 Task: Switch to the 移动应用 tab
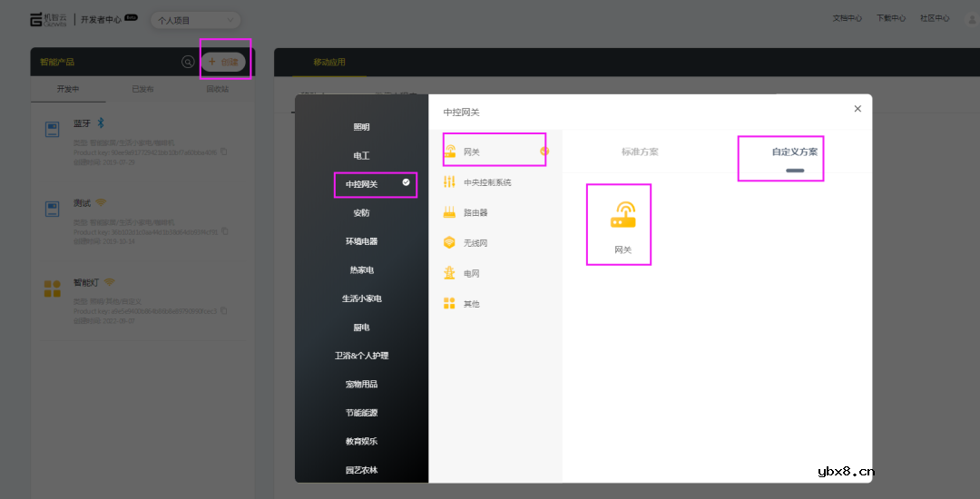(329, 62)
